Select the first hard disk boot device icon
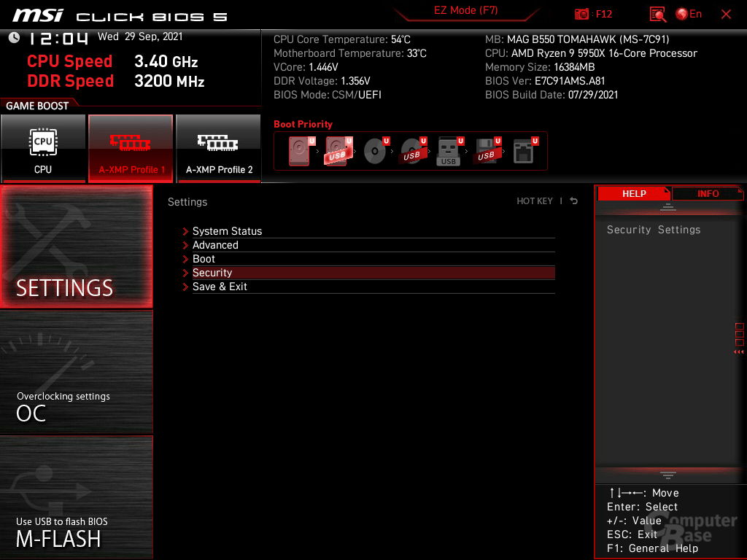 301,151
